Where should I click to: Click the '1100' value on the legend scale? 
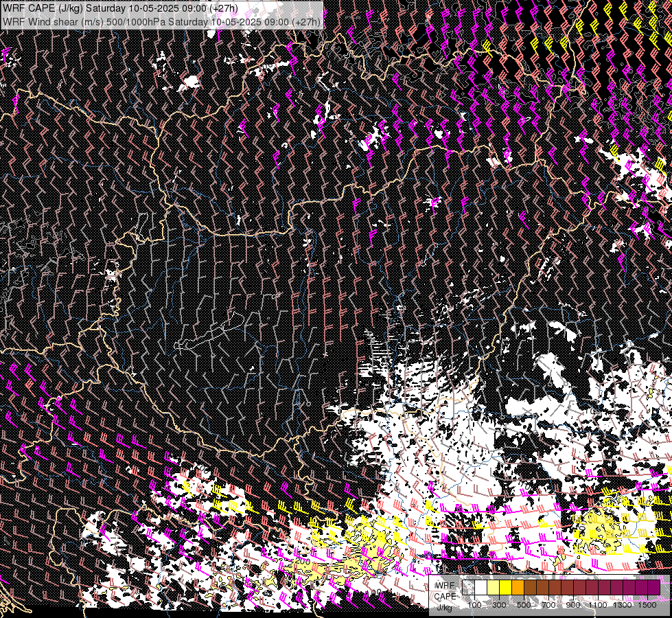pyautogui.click(x=598, y=605)
